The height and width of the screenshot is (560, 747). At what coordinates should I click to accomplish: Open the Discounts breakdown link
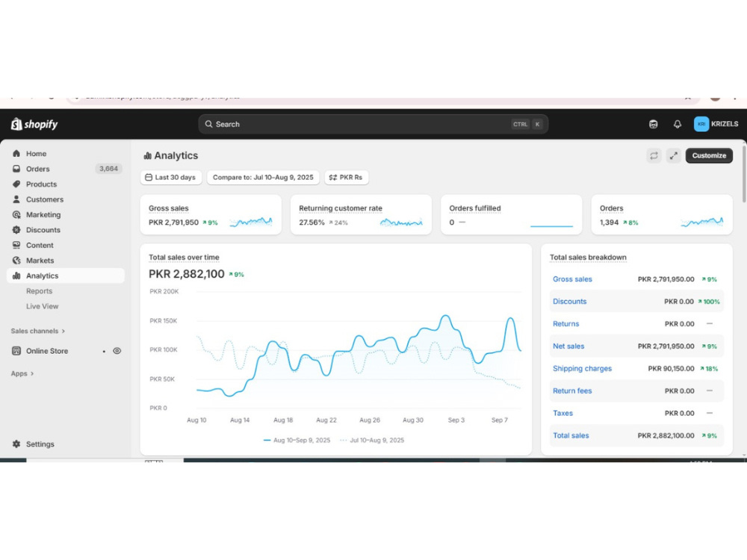click(569, 302)
